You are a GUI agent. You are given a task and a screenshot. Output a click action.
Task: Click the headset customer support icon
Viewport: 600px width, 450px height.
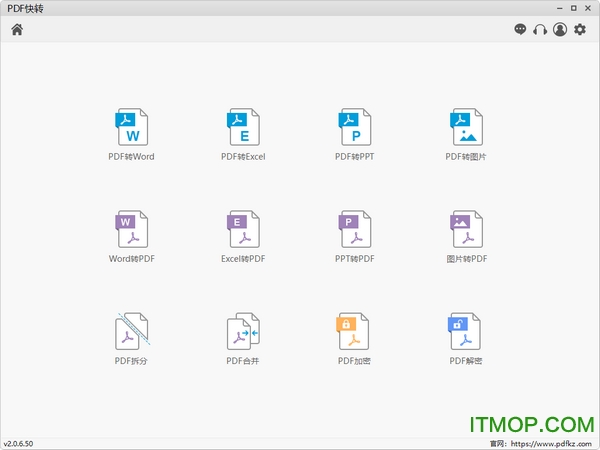click(540, 30)
